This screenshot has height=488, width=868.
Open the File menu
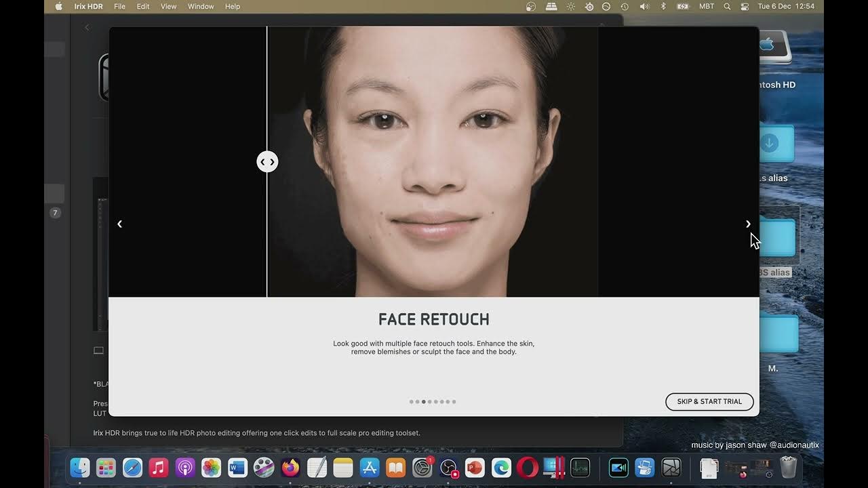(119, 6)
